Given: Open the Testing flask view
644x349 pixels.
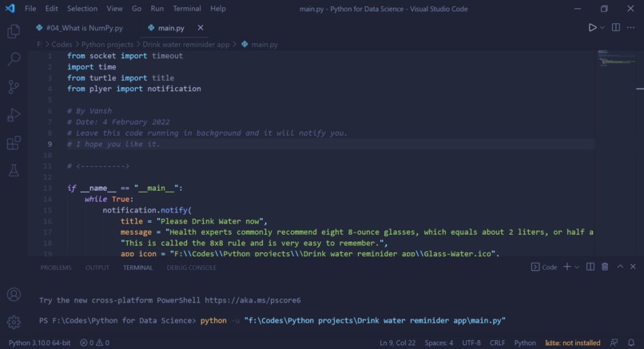Looking at the screenshot, I should pos(14,170).
